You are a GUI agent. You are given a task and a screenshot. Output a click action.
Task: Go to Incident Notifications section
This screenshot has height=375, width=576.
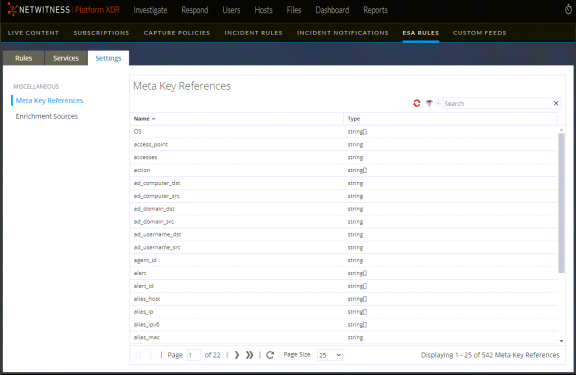click(342, 33)
